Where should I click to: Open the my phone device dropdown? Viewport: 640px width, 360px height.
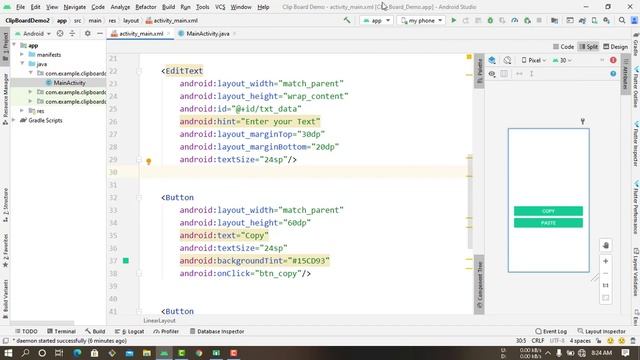421,20
